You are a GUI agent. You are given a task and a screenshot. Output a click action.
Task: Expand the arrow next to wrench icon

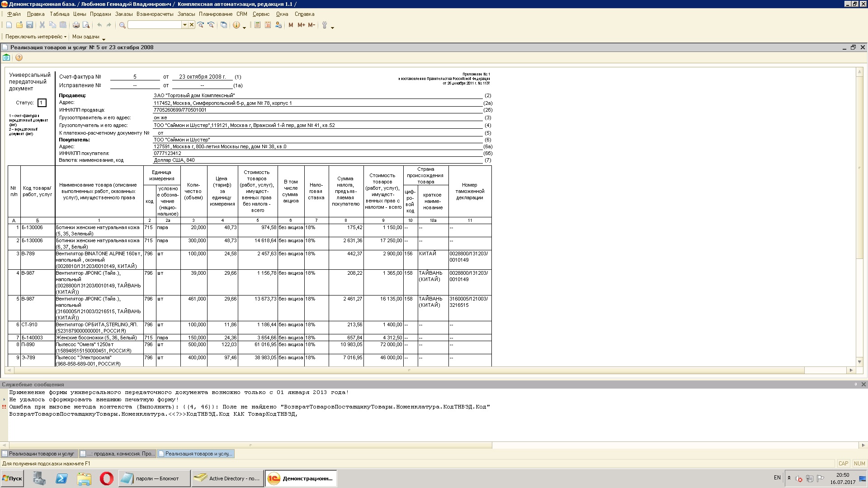pyautogui.click(x=333, y=27)
